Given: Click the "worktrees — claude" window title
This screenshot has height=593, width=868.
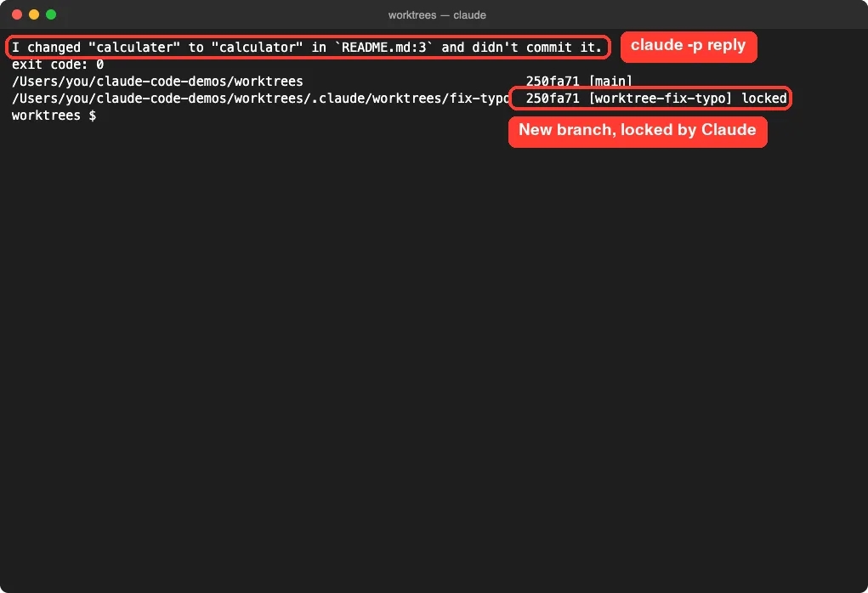Looking at the screenshot, I should (437, 15).
